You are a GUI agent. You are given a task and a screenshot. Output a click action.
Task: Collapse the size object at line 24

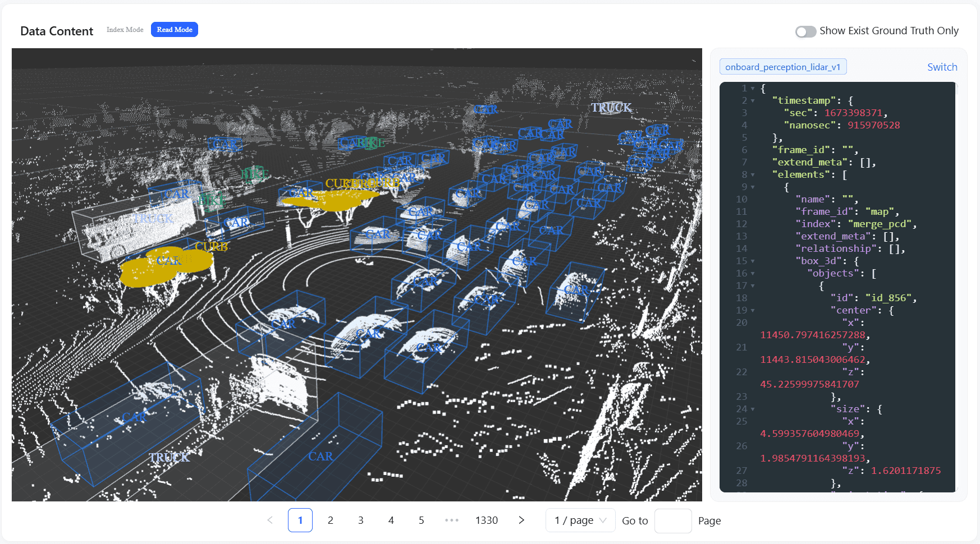753,409
